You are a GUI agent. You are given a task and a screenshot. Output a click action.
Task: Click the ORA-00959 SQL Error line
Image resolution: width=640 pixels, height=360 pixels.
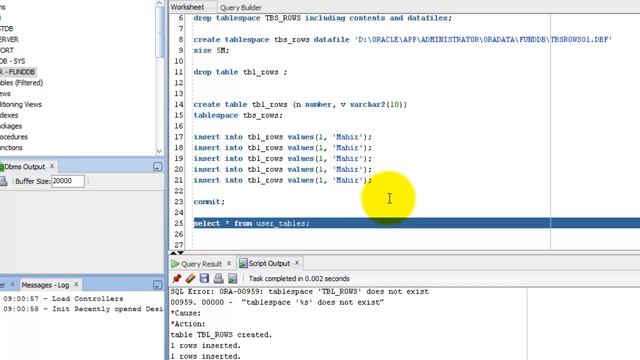point(300,292)
